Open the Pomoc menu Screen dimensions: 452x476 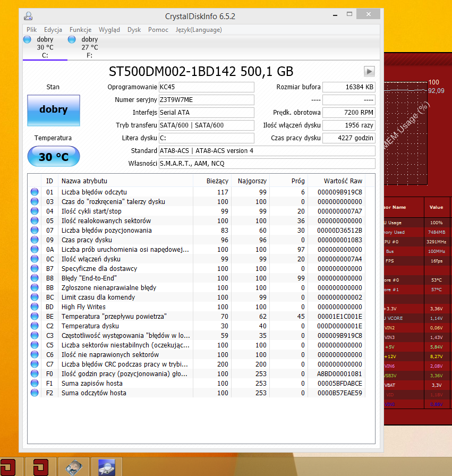coord(158,30)
